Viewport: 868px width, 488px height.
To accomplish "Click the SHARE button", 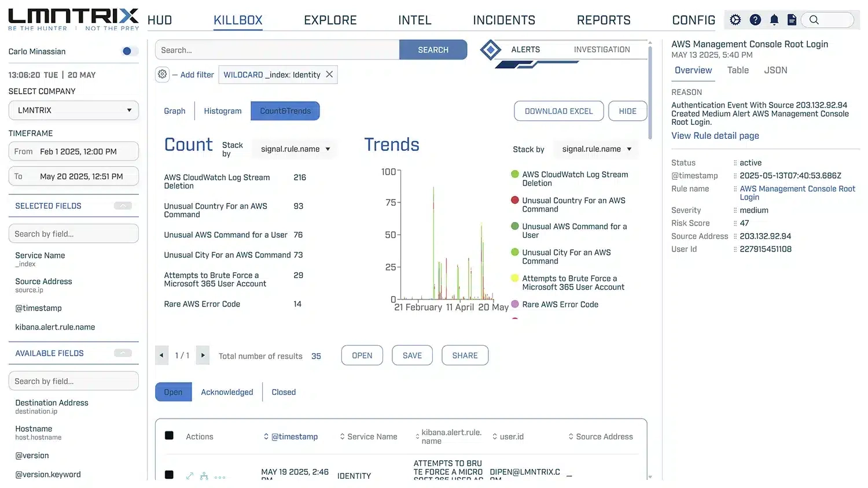I will (x=465, y=356).
